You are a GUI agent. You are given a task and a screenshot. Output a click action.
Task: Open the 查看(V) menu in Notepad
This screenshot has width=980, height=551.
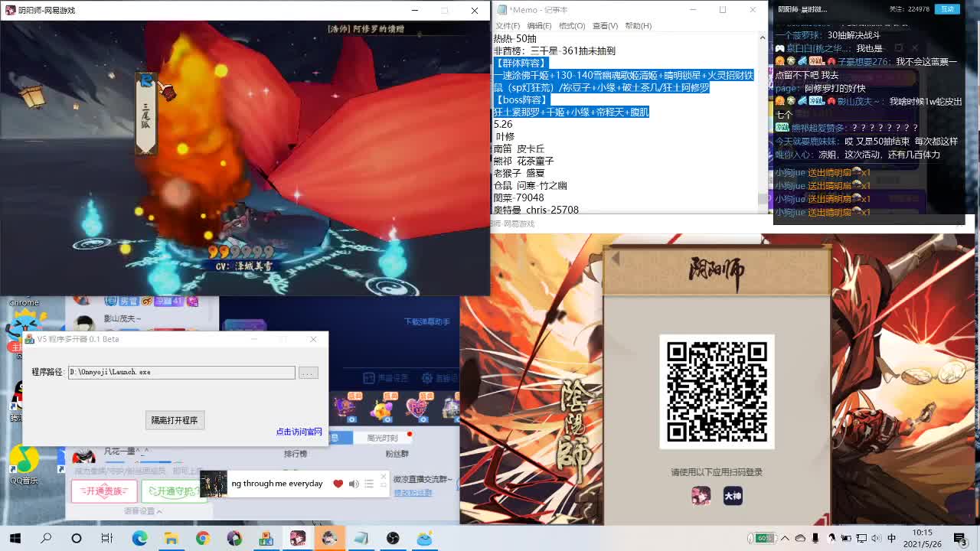605,25
